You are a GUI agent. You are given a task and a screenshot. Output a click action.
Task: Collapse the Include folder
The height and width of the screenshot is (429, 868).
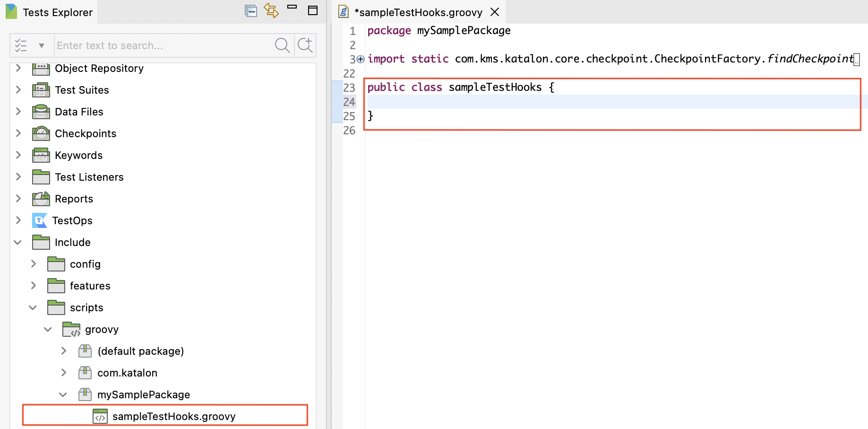click(18, 243)
